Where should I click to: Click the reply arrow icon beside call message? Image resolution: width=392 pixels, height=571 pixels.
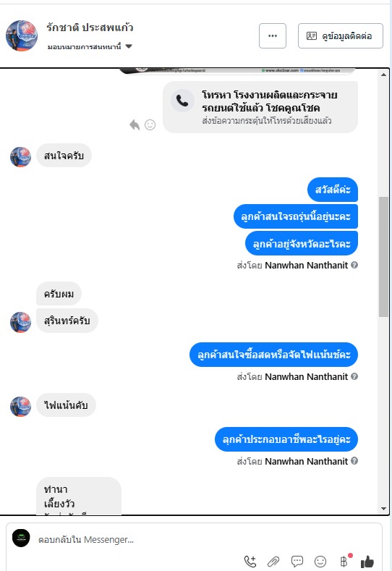[x=135, y=125]
